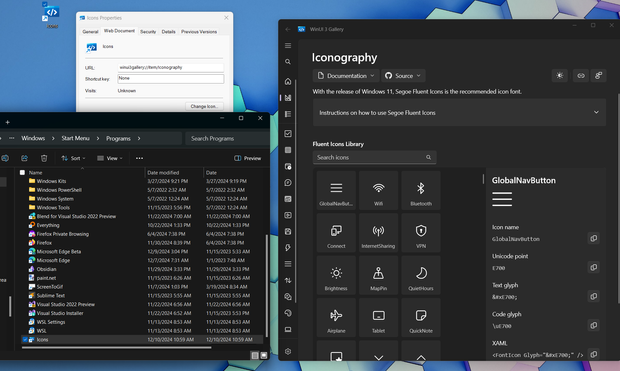Switch to the Details tab

168,32
